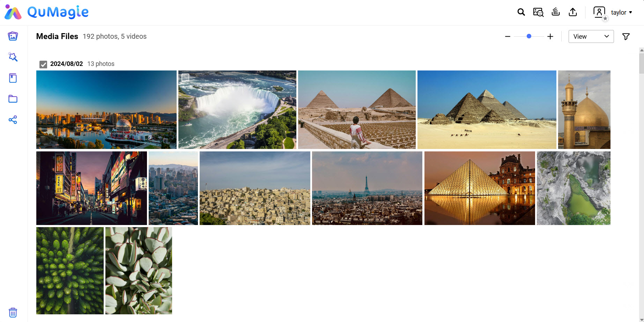Open the Recycle Bin trash icon
This screenshot has width=644, height=322.
click(13, 312)
